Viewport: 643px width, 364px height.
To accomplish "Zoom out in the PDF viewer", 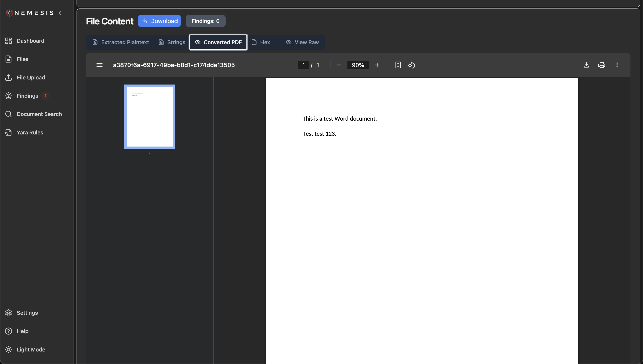I will [339, 65].
